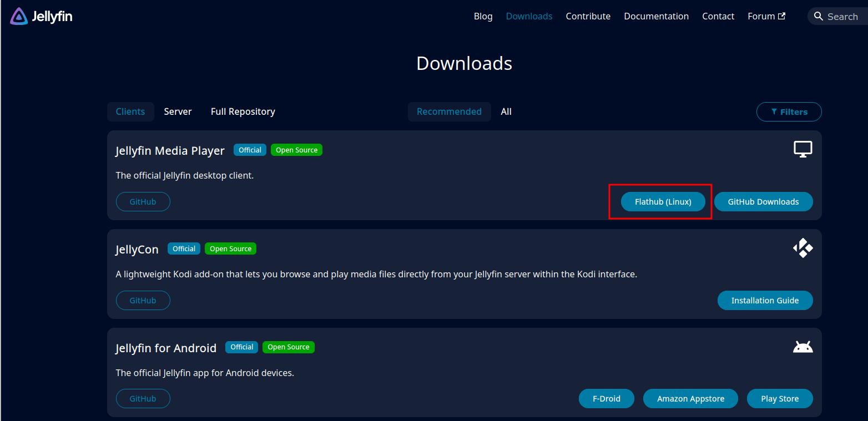The image size is (868, 421).
Task: Switch to the Server tab
Action: [178, 111]
